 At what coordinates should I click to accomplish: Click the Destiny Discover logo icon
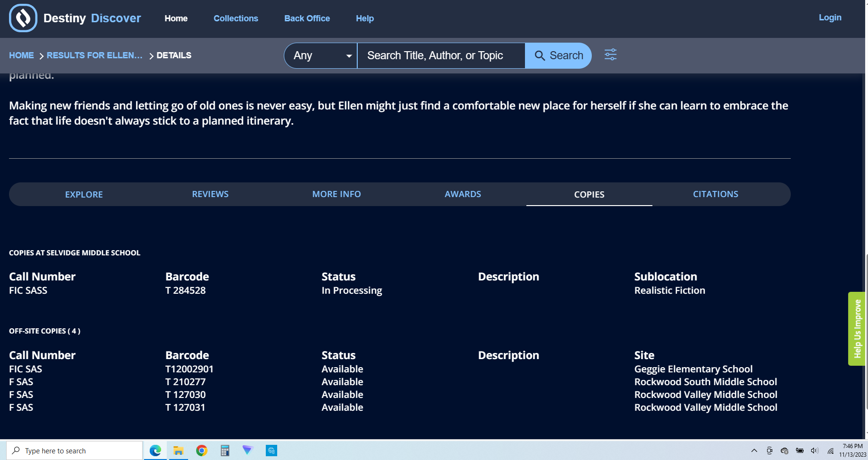(x=23, y=18)
